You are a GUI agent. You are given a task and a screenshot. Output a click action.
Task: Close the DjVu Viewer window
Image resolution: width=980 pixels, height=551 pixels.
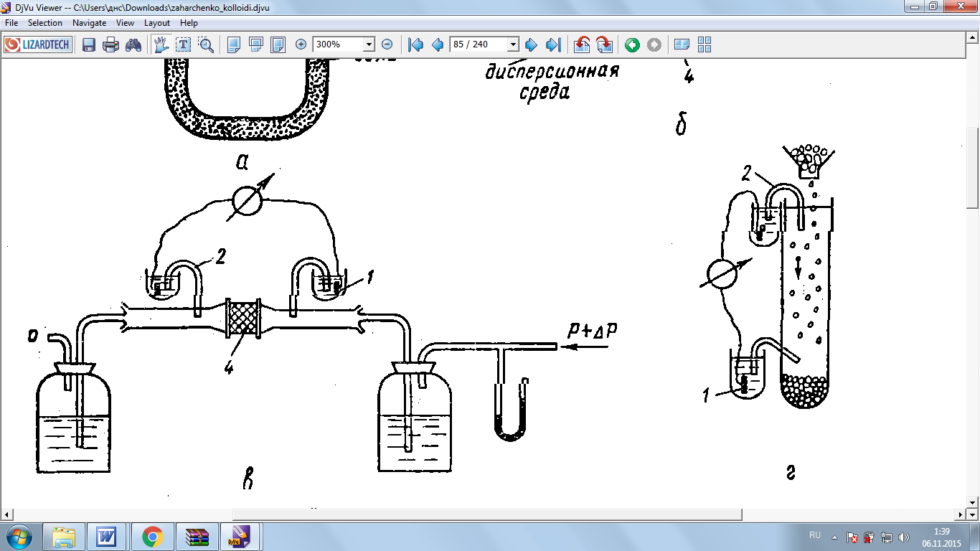960,6
